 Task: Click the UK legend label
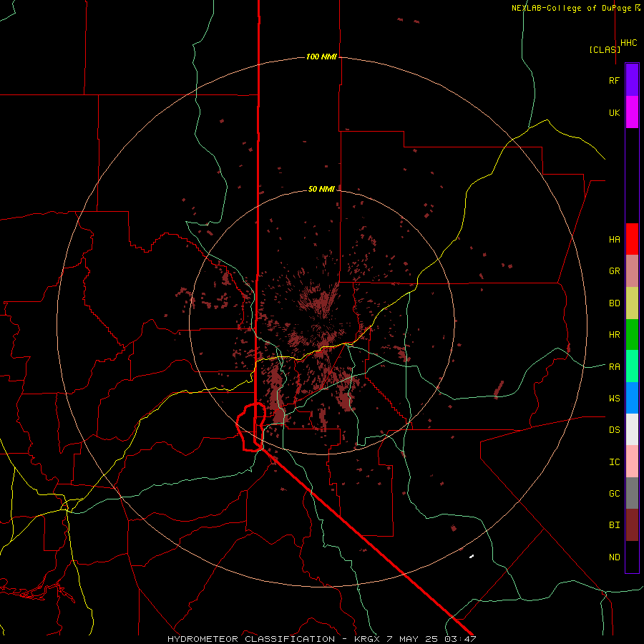click(x=614, y=112)
